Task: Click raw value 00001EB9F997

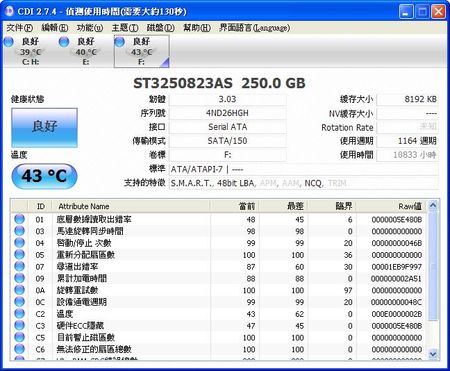Action: click(x=397, y=267)
